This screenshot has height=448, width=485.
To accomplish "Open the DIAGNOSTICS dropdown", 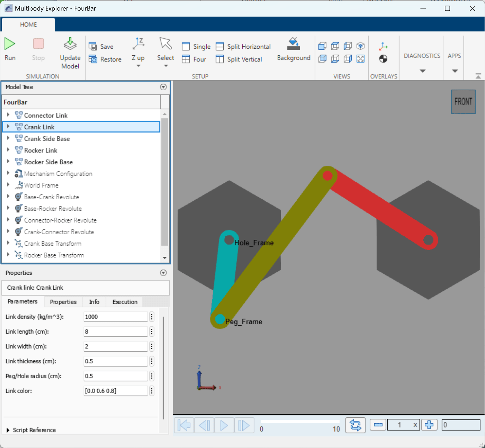I will pyautogui.click(x=422, y=71).
